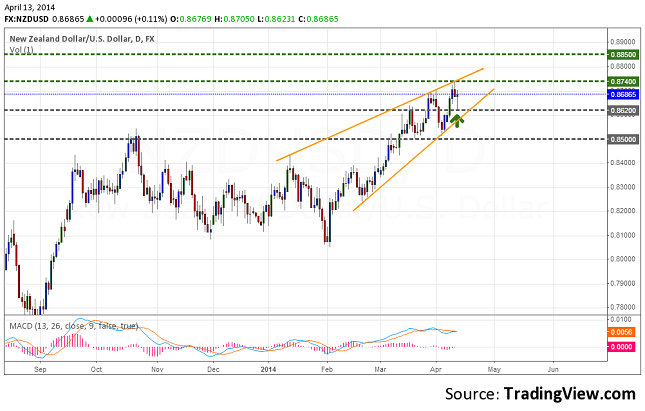
Task: Click the 0.88500 green price level tag
Action: (x=624, y=55)
